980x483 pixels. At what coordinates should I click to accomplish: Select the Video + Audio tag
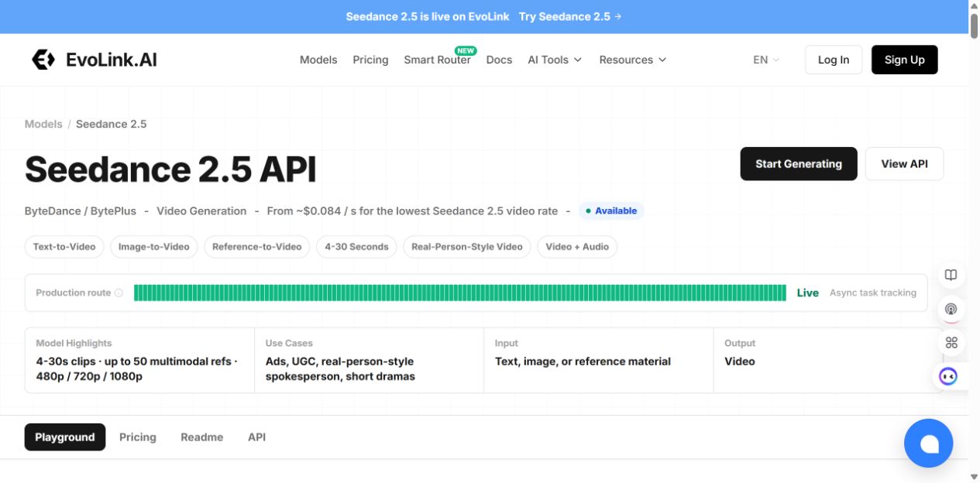tap(577, 247)
